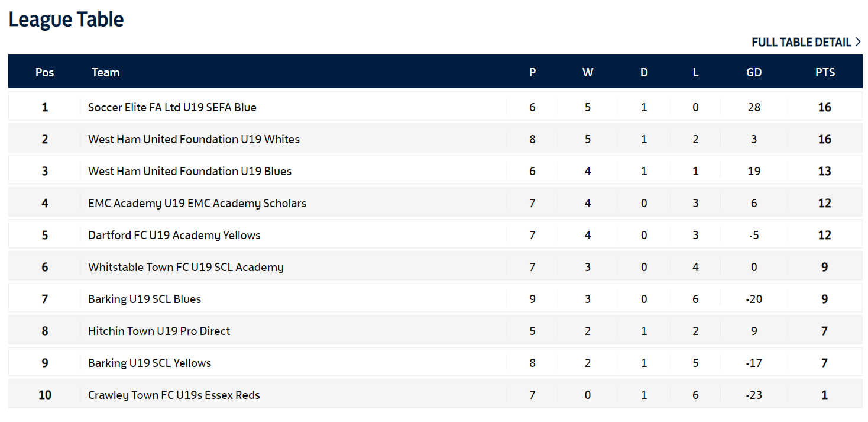The image size is (868, 422).
Task: Click the chevron arrow beside FULL TABLE DETAIL
Action: pos(858,42)
